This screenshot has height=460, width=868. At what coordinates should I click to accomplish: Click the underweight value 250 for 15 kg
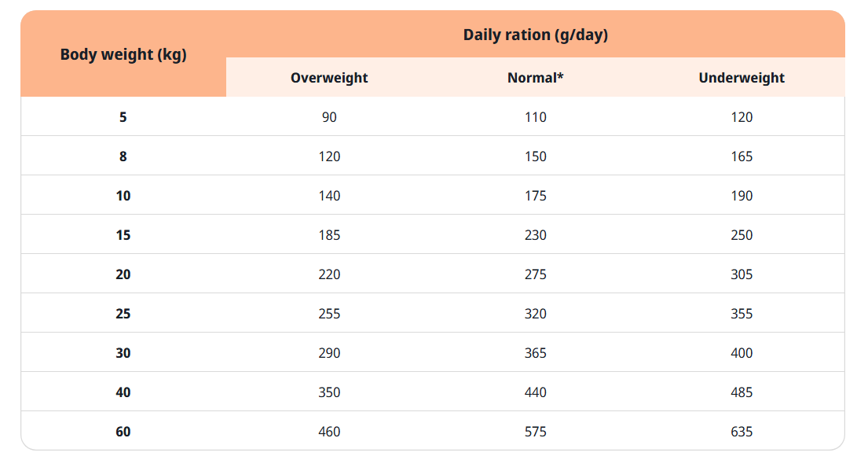[x=742, y=235]
